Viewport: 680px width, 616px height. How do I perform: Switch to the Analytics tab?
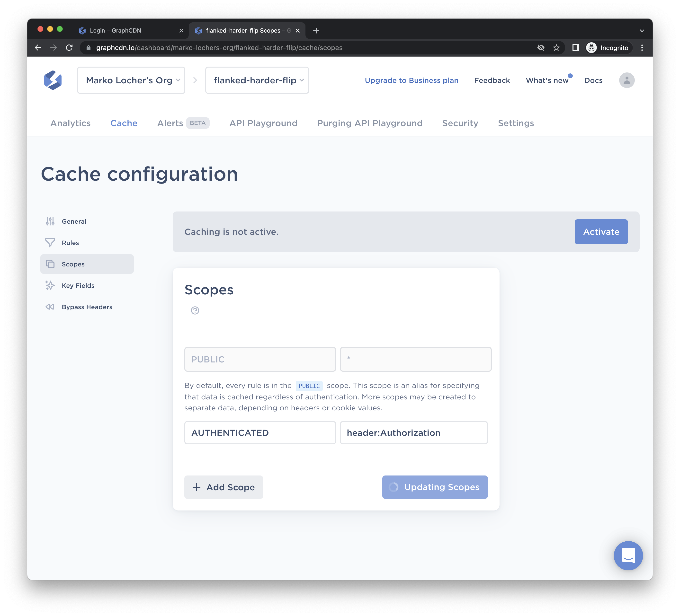pos(71,123)
